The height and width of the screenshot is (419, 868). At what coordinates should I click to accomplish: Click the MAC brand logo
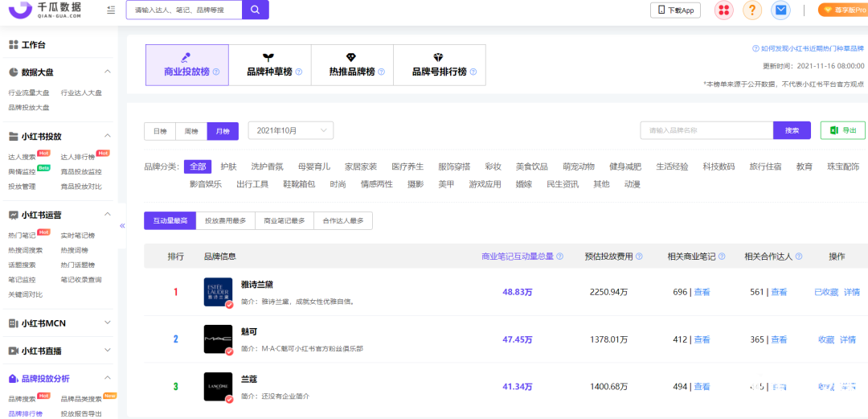(218, 339)
